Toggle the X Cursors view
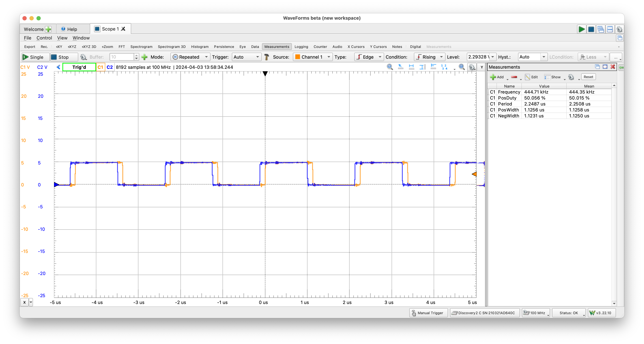644x344 pixels. tap(356, 47)
